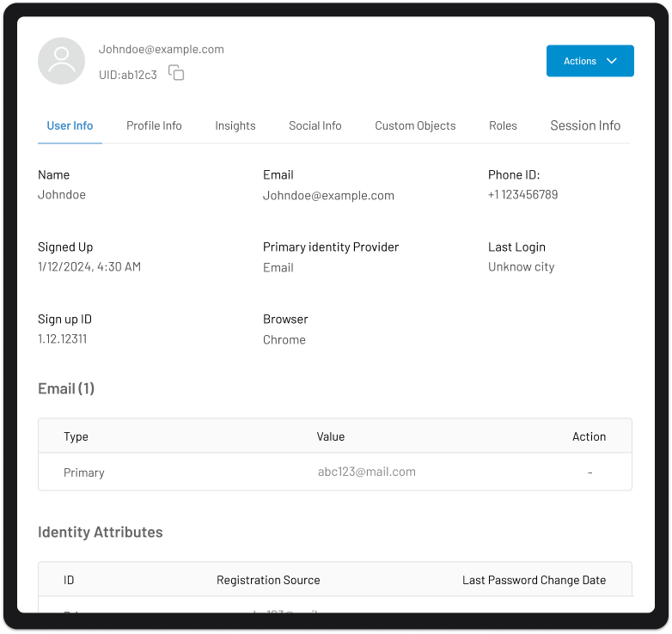Image resolution: width=672 pixels, height=634 pixels.
Task: Click the user avatar placeholder icon
Action: 61,61
